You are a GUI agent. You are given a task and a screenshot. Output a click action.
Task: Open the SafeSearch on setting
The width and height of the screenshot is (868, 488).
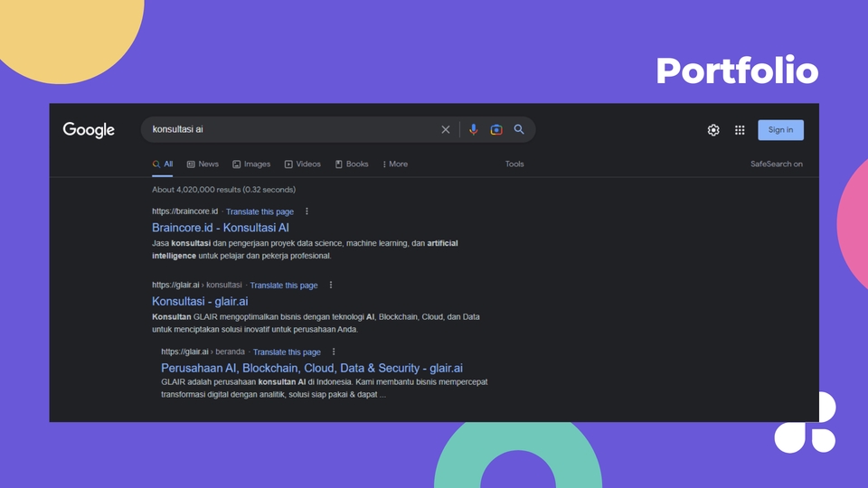[x=776, y=164]
